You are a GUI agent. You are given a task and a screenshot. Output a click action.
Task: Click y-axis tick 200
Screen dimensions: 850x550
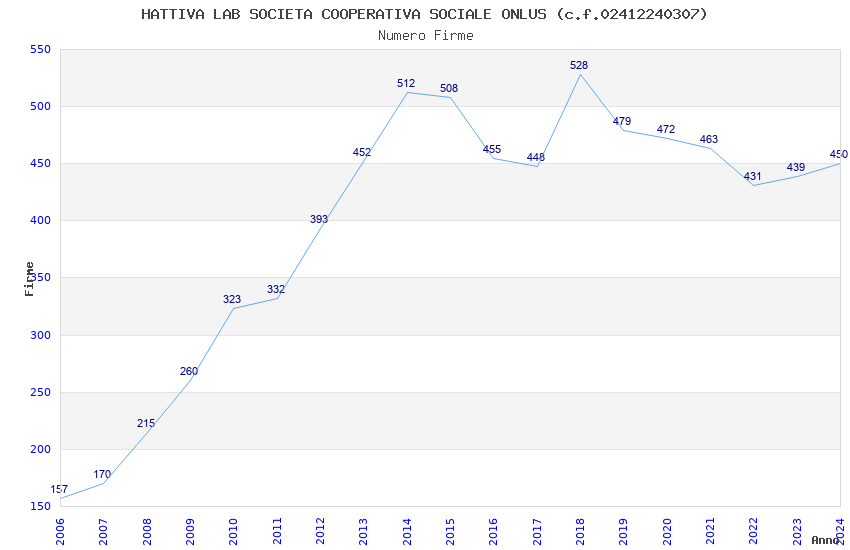coord(40,449)
